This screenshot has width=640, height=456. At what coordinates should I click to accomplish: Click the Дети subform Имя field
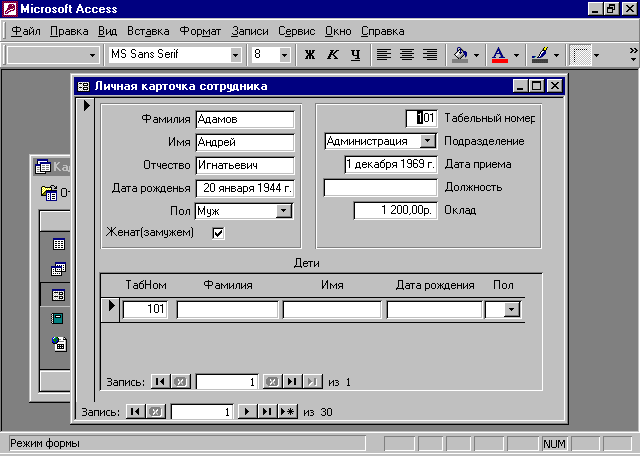tap(332, 309)
